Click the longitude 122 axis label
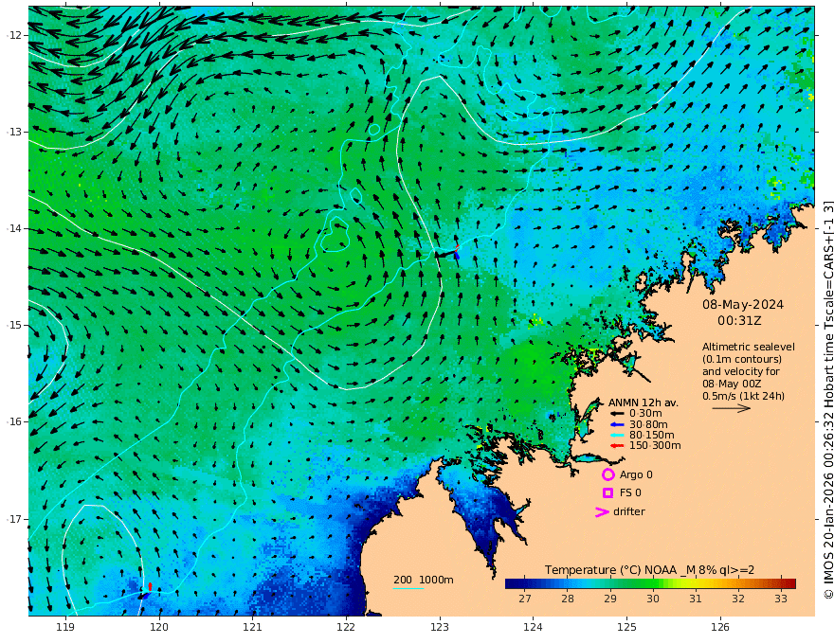The image size is (834, 644). [346, 628]
